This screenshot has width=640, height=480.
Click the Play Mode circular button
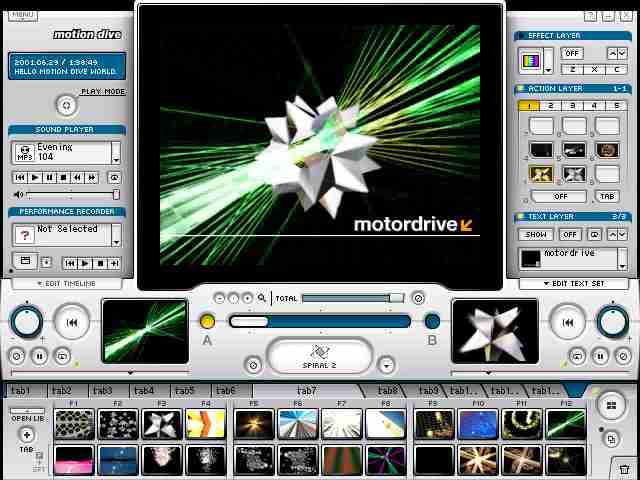click(66, 105)
